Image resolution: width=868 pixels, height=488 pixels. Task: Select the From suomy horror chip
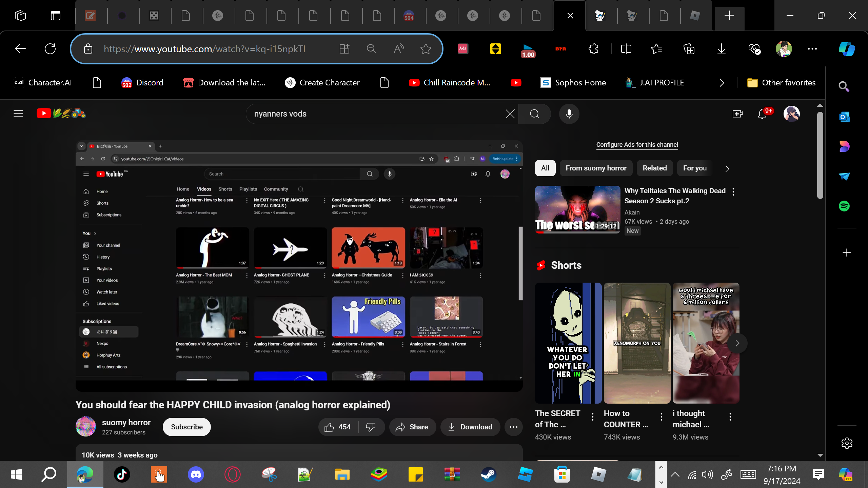596,168
